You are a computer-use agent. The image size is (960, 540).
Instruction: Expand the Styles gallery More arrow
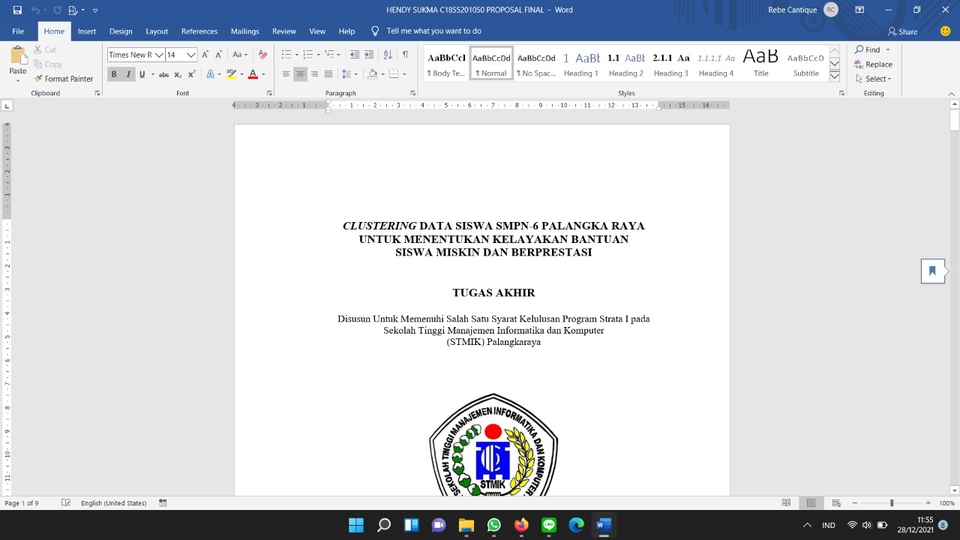click(x=834, y=77)
